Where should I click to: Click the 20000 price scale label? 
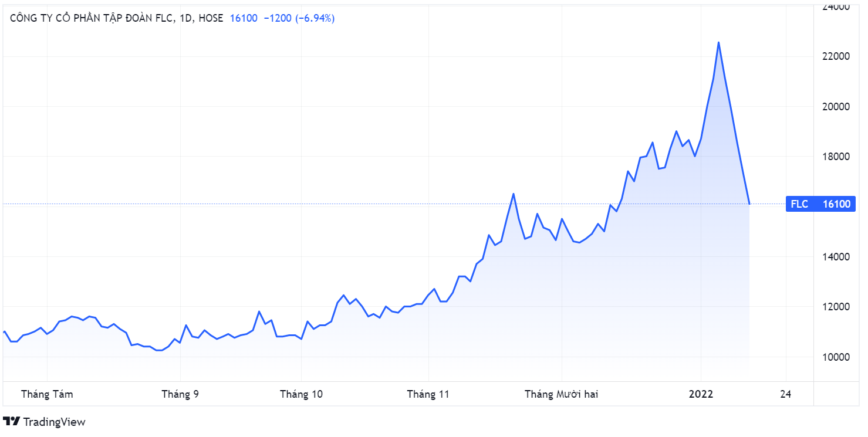point(836,107)
